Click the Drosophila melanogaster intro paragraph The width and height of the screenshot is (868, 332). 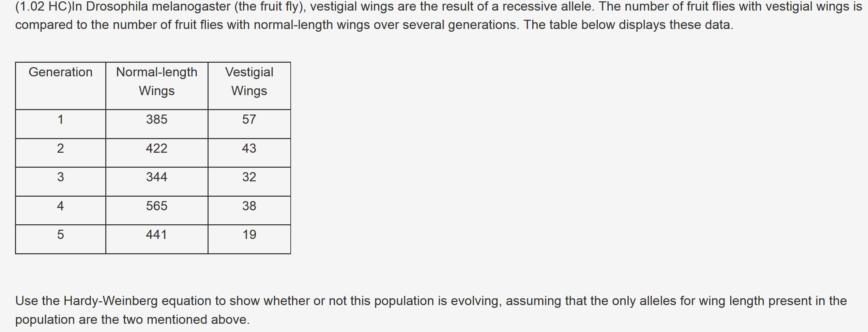pos(439,16)
